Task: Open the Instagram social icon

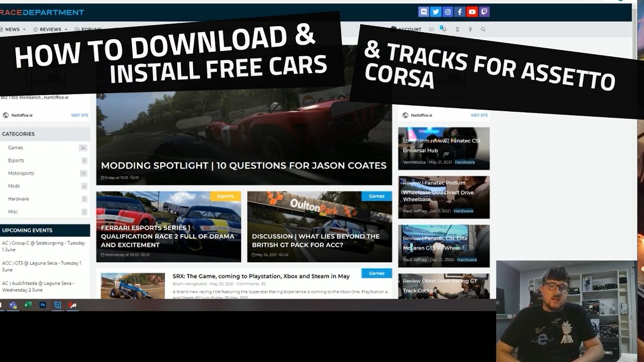Action: [448, 12]
